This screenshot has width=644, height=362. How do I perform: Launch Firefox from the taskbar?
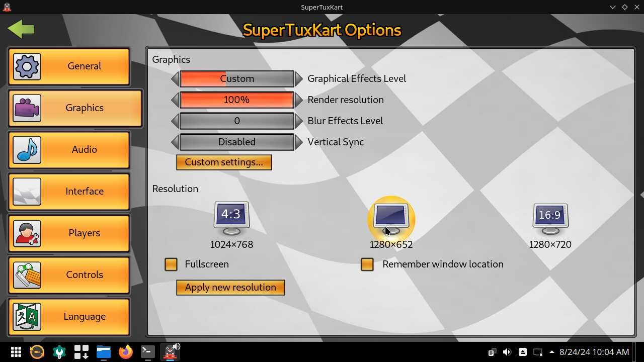125,352
